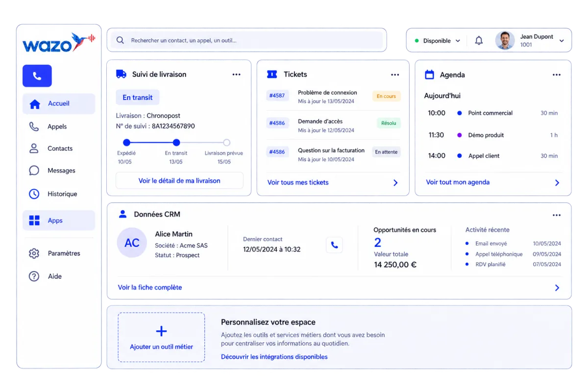The width and height of the screenshot is (588, 392).
Task: Click the En attente ticket status badge
Action: coord(386,152)
